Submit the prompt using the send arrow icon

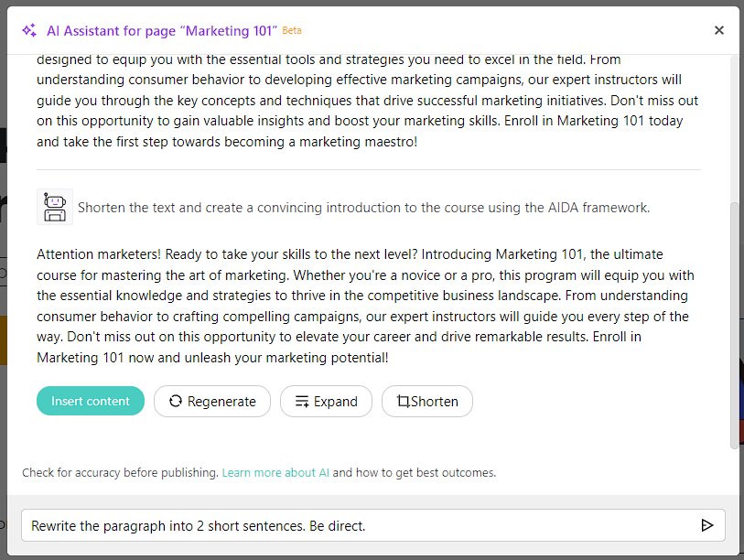click(706, 525)
